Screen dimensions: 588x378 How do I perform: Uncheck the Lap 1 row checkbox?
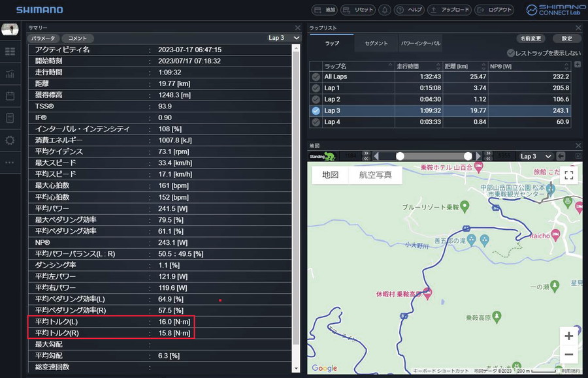tap(316, 88)
